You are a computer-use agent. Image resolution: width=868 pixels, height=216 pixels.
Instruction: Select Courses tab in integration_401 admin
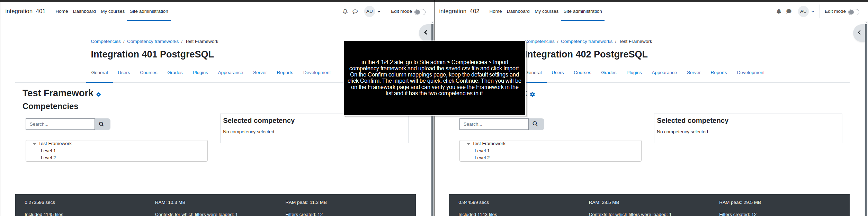pos(149,73)
